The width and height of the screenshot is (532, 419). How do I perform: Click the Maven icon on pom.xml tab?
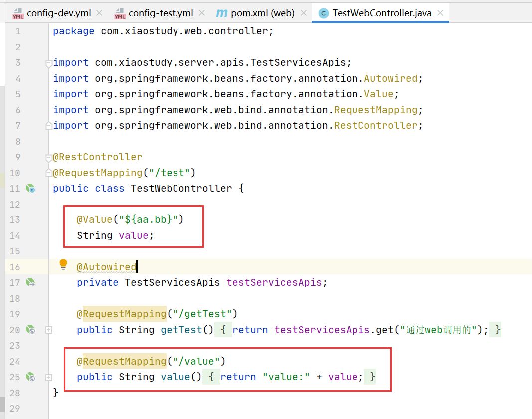pyautogui.click(x=222, y=13)
